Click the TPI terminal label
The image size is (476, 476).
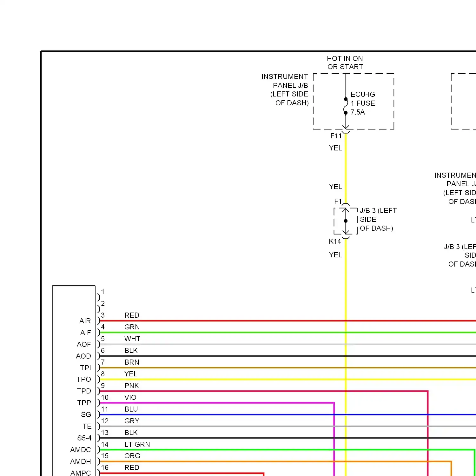click(86, 368)
